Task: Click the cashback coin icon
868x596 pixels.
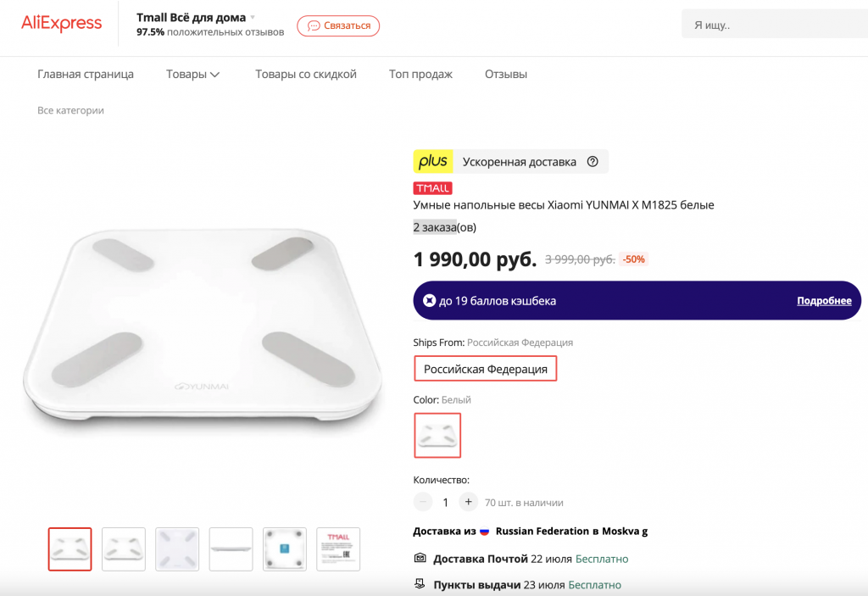Action: pyautogui.click(x=430, y=301)
